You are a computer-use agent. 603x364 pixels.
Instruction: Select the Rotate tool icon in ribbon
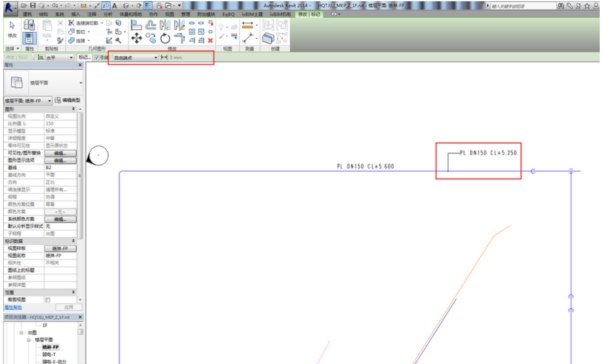[165, 37]
